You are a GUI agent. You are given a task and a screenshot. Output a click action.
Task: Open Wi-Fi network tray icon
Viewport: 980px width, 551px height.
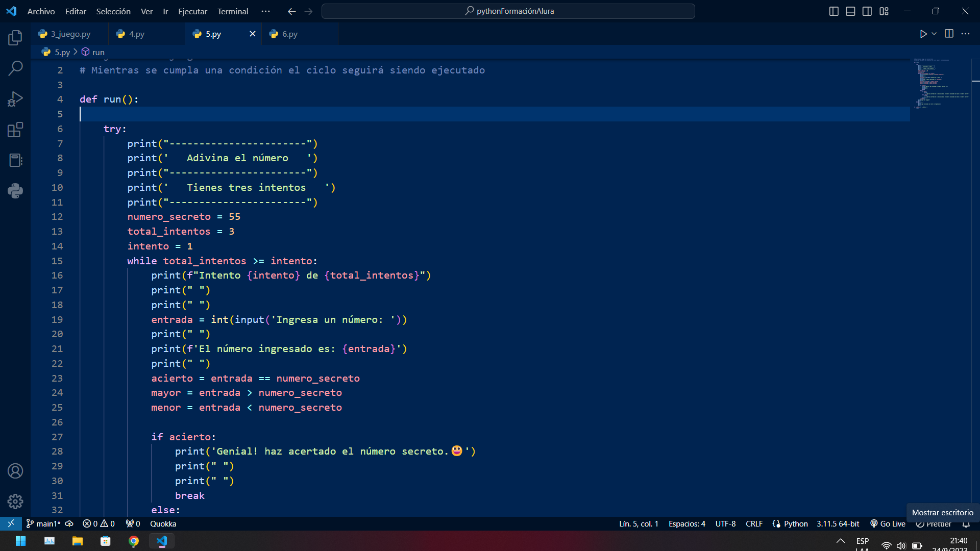click(x=886, y=545)
